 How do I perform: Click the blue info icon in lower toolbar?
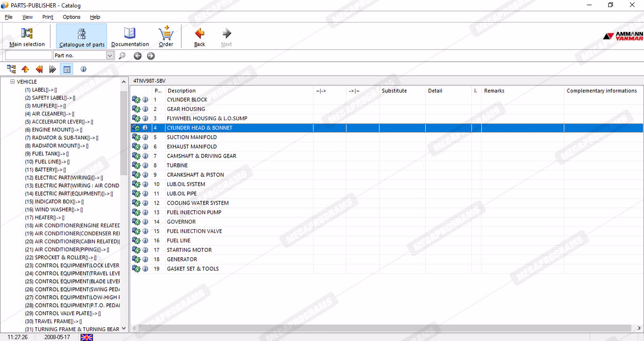[83, 69]
